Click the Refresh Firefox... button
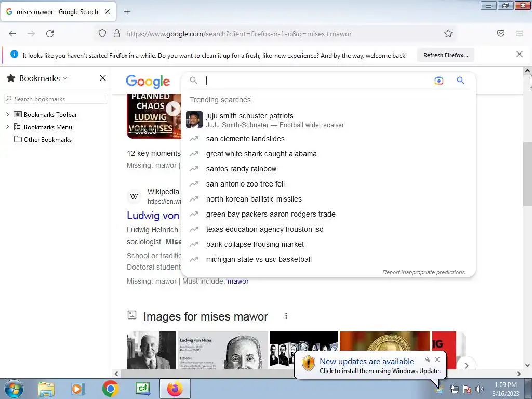Screen dimensions: 532x399 [x=445, y=55]
